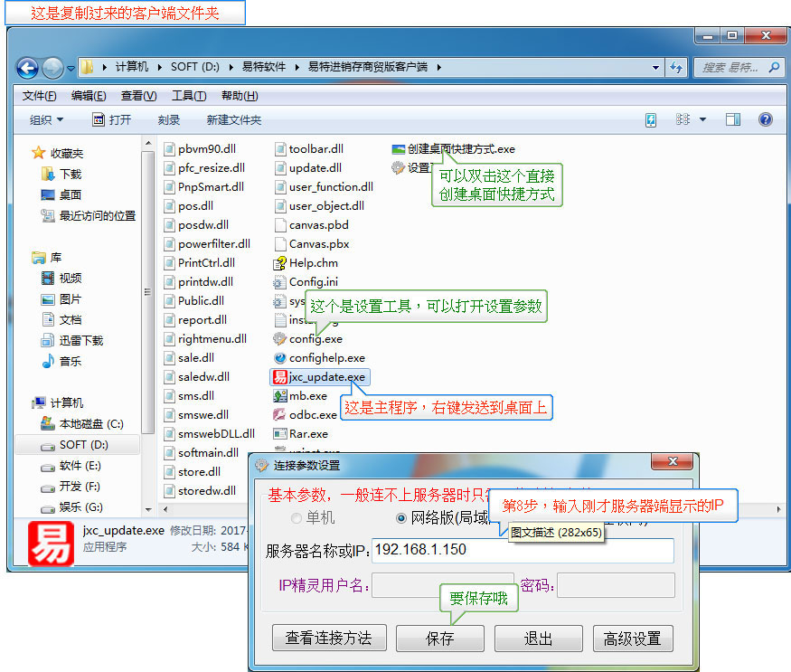Viewport: 791px width, 672px height.
Task: Open the 查看(V) menu
Action: (138, 96)
